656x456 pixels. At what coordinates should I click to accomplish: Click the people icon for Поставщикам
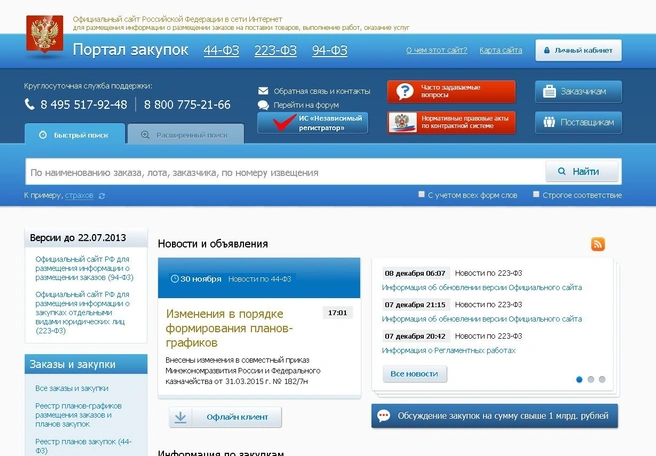549,122
